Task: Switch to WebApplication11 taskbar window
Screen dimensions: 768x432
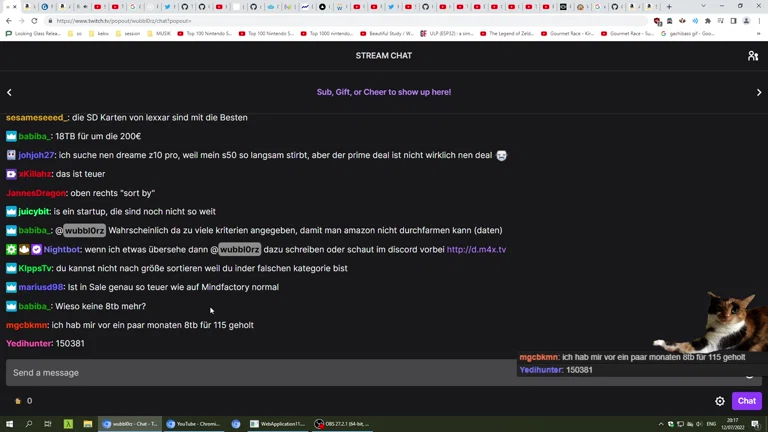Action: point(277,424)
